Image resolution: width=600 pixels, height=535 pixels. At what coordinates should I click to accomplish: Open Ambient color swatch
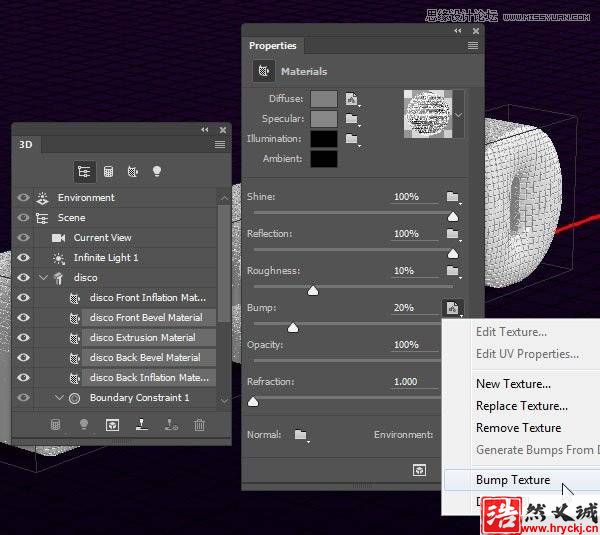tap(324, 159)
